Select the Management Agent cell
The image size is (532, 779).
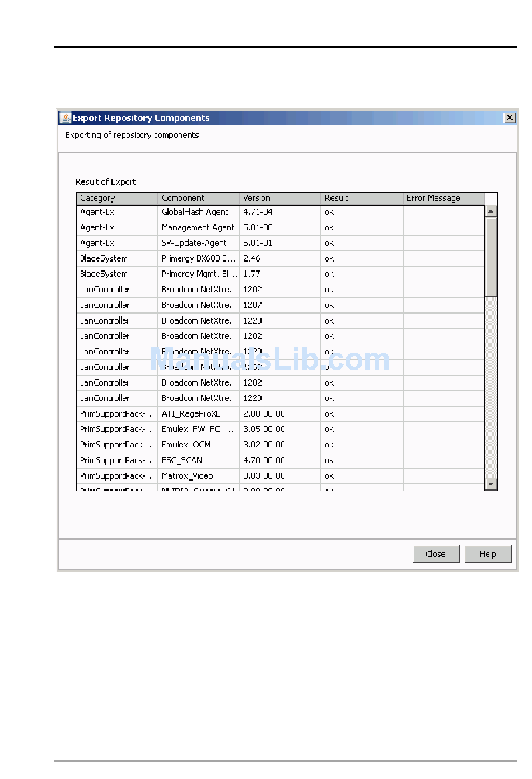point(198,227)
